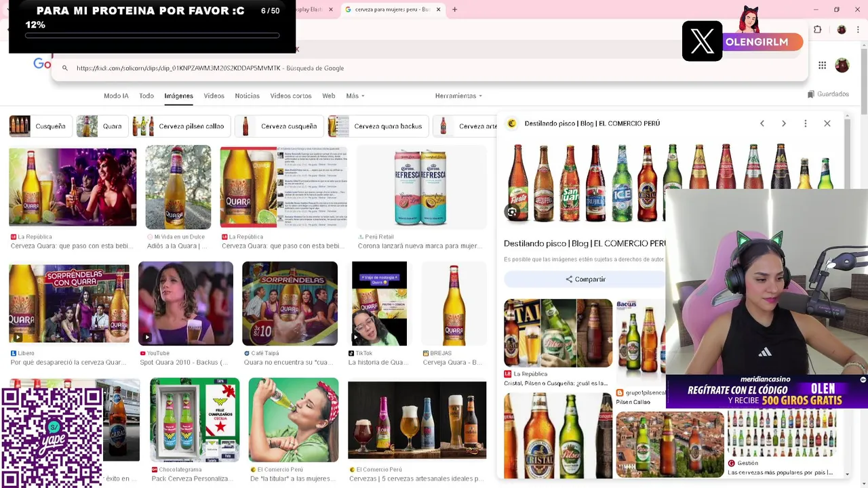Open Chrome extensions puzzle icon
Viewport: 868px width, 488px height.
(x=817, y=29)
